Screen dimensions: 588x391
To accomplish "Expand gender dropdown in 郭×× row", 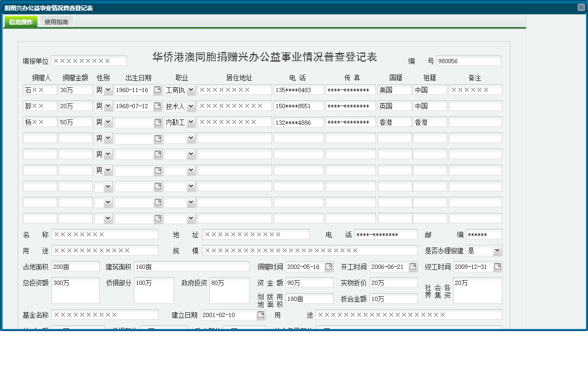I will (x=108, y=106).
